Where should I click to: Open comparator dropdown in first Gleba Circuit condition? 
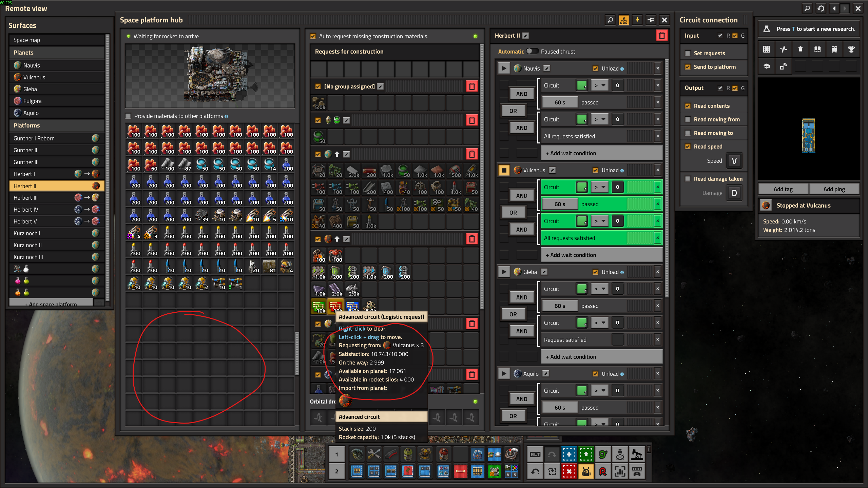(x=600, y=289)
